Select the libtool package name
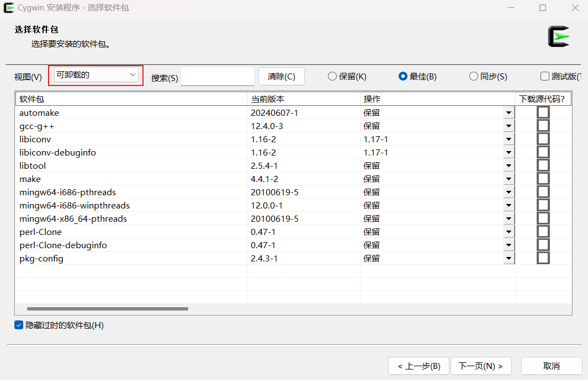This screenshot has width=588, height=380. pos(32,165)
